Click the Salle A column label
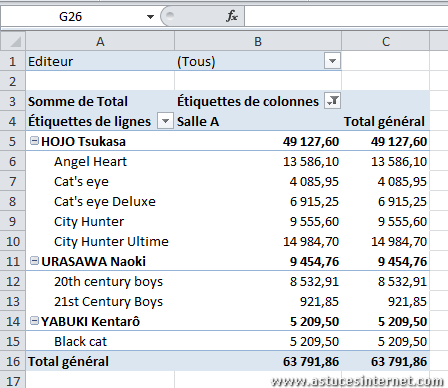This screenshot has height=388, width=448. pyautogui.click(x=258, y=121)
